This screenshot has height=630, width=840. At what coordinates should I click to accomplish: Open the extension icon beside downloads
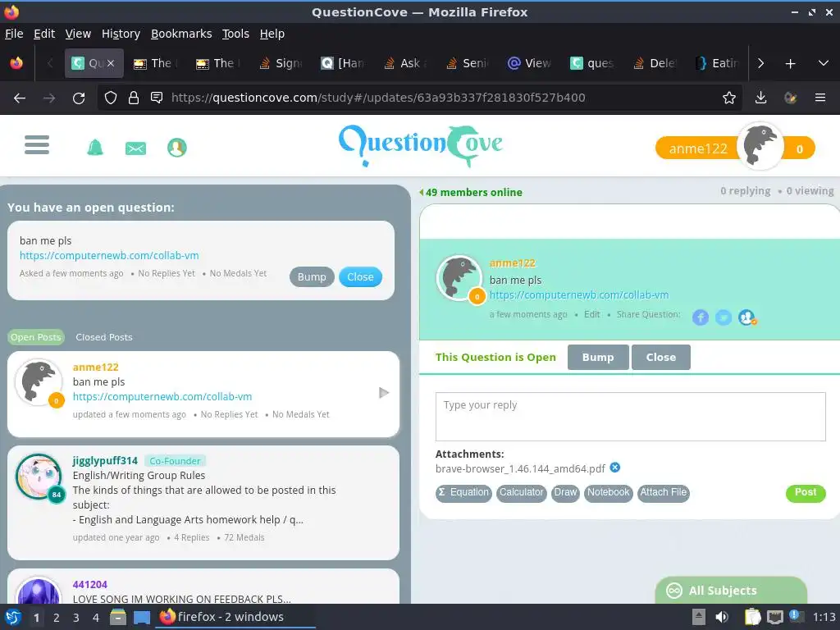[x=790, y=98]
